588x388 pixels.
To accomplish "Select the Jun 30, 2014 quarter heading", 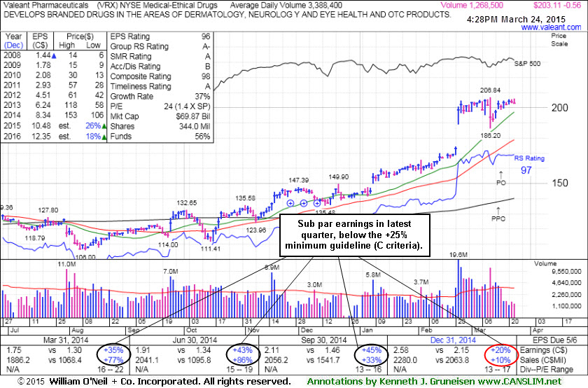I will coord(195,340).
